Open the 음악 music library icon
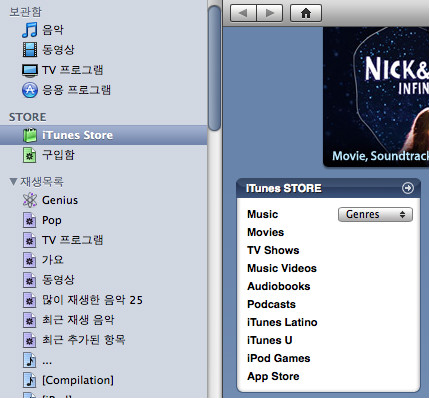429x398 pixels. click(29, 30)
